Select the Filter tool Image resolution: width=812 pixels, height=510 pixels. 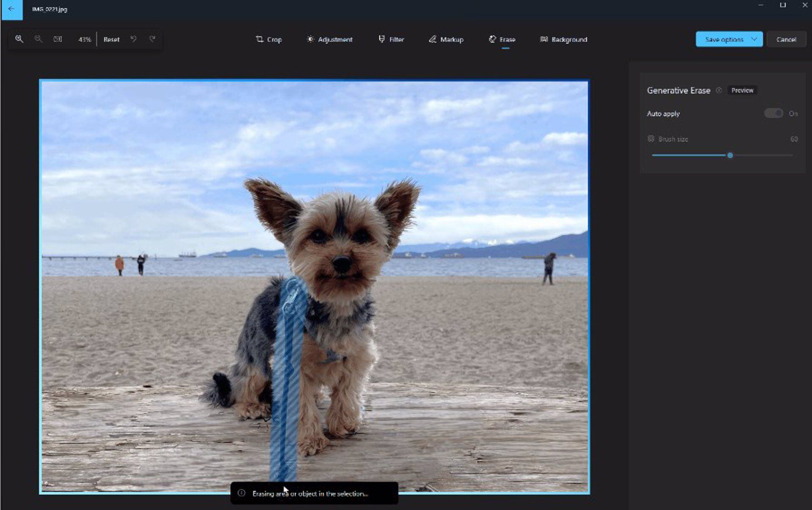pos(391,39)
